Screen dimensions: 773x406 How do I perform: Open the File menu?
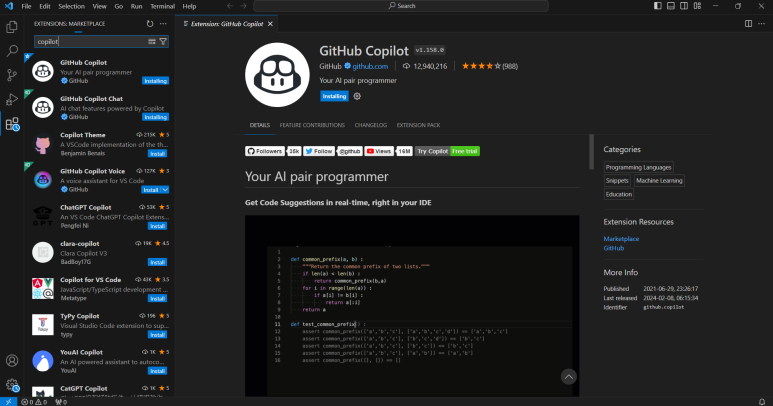26,6
